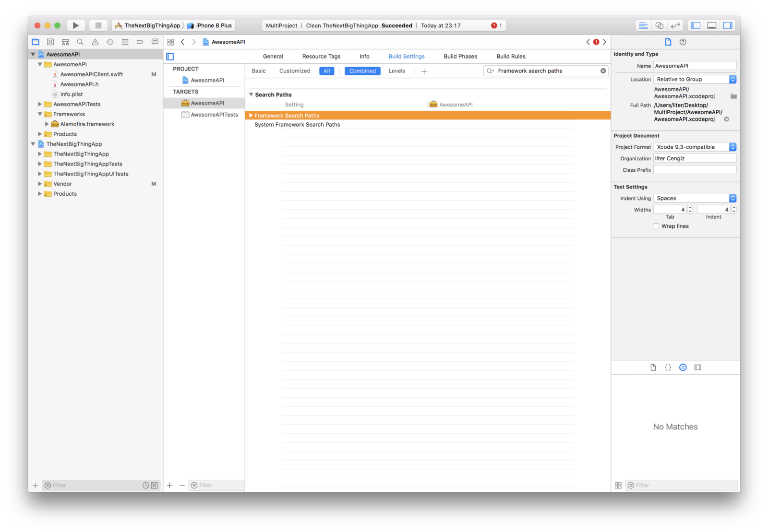Open the General tab
Viewport: 768px width, 532px height.
pyautogui.click(x=273, y=57)
